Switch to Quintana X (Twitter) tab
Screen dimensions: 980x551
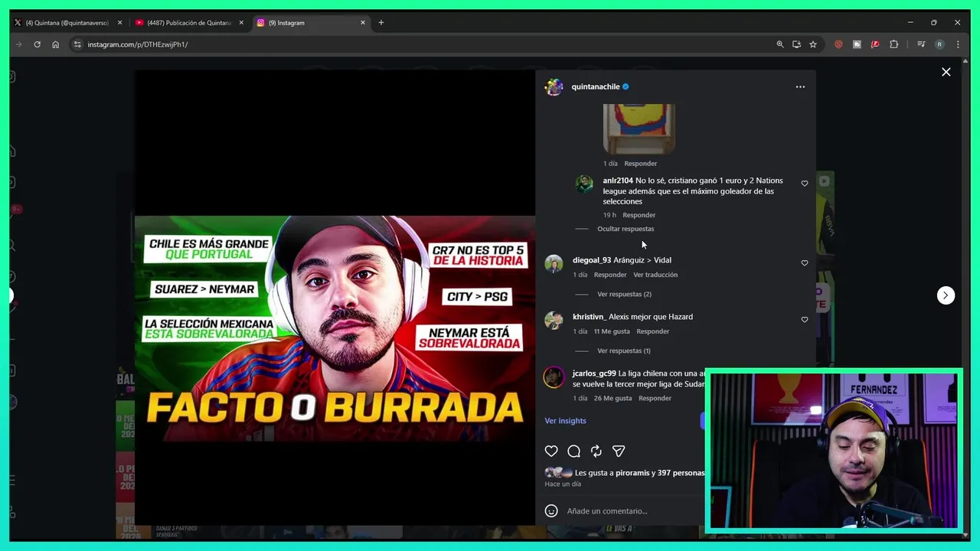pos(67,23)
